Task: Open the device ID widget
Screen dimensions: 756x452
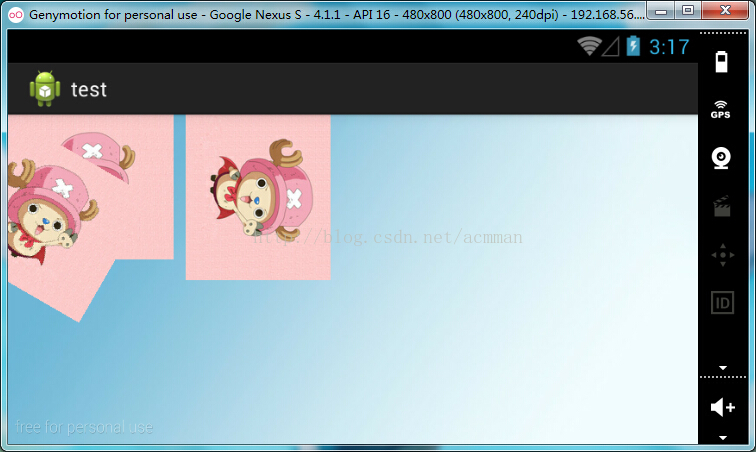Action: pyautogui.click(x=722, y=303)
